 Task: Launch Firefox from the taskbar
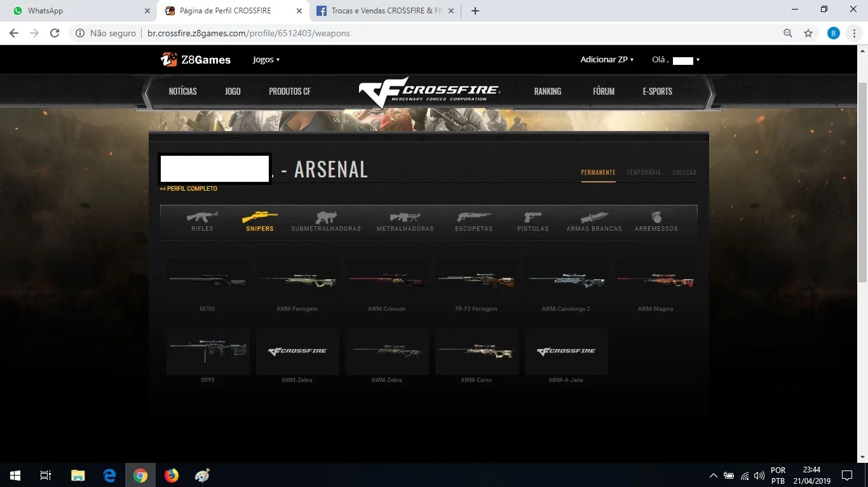[172, 475]
